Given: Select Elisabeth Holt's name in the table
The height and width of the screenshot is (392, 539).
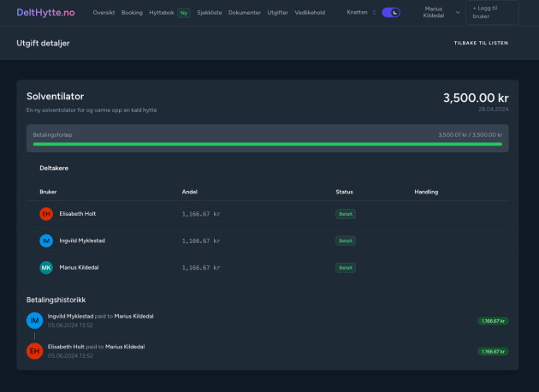Looking at the screenshot, I should (x=78, y=214).
